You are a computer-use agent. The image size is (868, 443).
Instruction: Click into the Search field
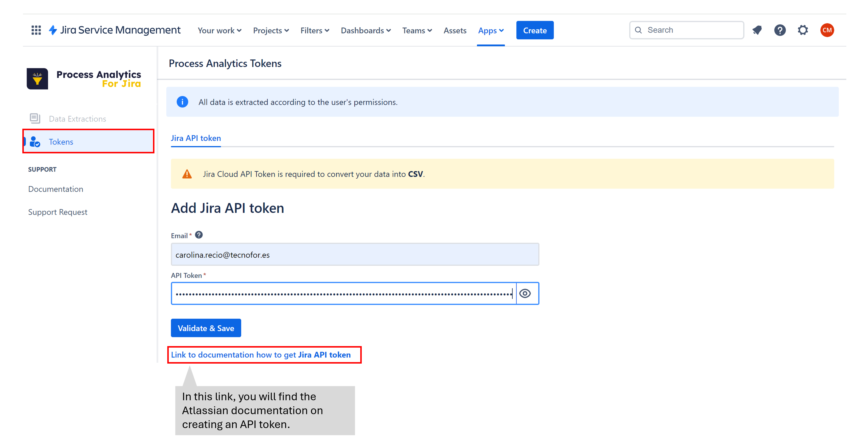pyautogui.click(x=686, y=30)
